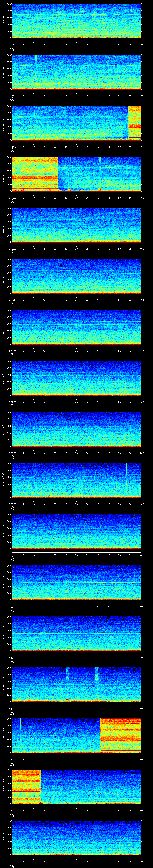The width and height of the screenshot is (153, 868).
Task: Select the spectrogram panel starting at 9:28:00
Action: (x=77, y=736)
